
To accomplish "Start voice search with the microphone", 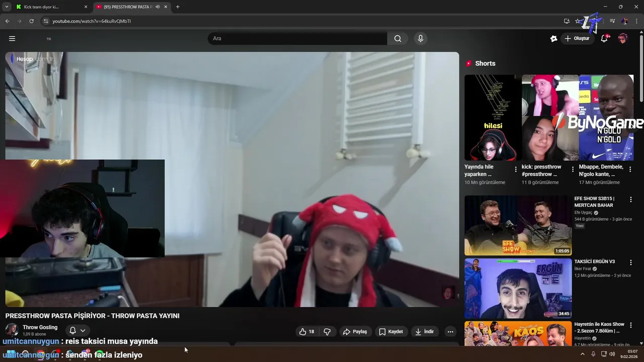I will (x=421, y=39).
